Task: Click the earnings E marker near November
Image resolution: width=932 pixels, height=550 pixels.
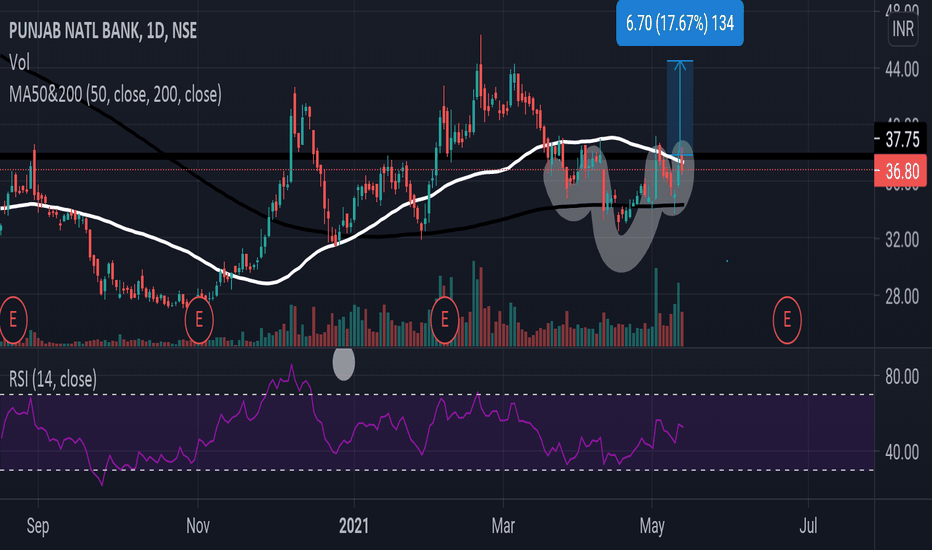Action: tap(200, 319)
